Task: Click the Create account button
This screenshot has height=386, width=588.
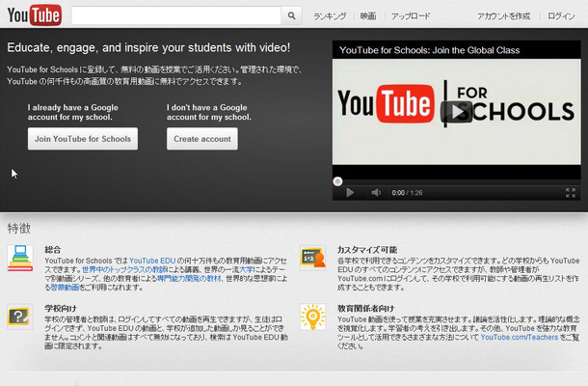Action: (x=202, y=139)
